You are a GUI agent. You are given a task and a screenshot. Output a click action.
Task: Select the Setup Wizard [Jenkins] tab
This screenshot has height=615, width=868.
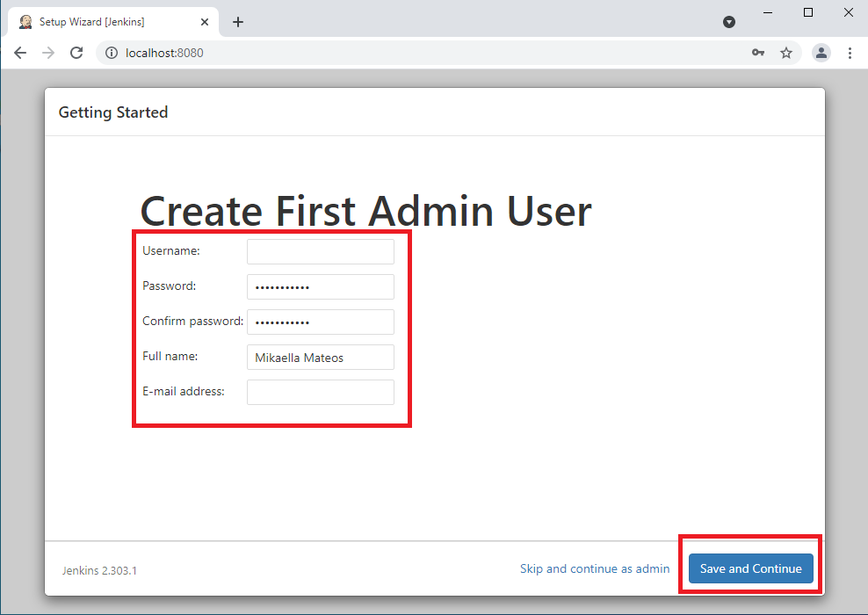pyautogui.click(x=97, y=22)
